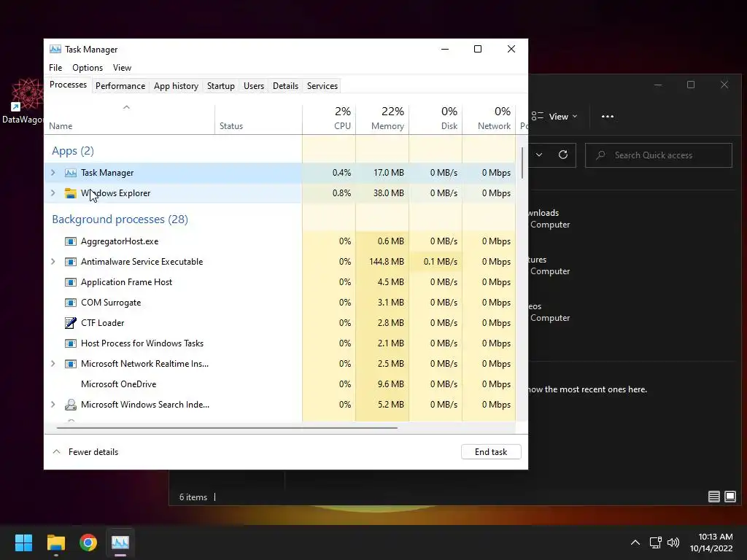Select the 0.1 MB/s disk value cell
747x560 pixels.
[436, 262]
